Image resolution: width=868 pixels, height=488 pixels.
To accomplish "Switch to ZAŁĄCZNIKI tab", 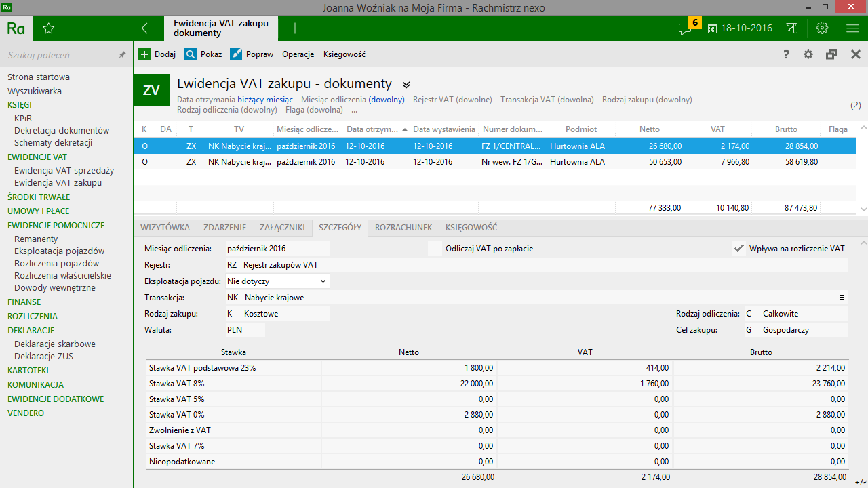I will pos(282,228).
